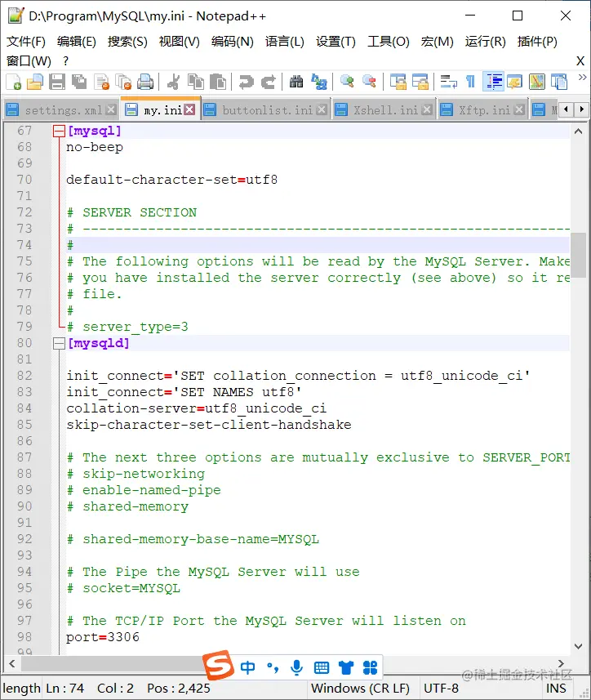The height and width of the screenshot is (700, 591).
Task: Open the document map toolbar icon
Action: [x=537, y=82]
